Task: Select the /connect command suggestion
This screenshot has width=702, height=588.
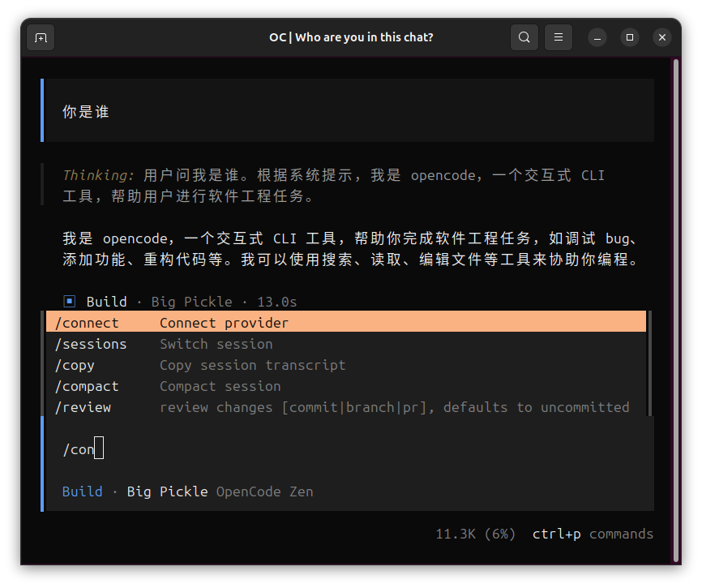Action: tap(346, 322)
